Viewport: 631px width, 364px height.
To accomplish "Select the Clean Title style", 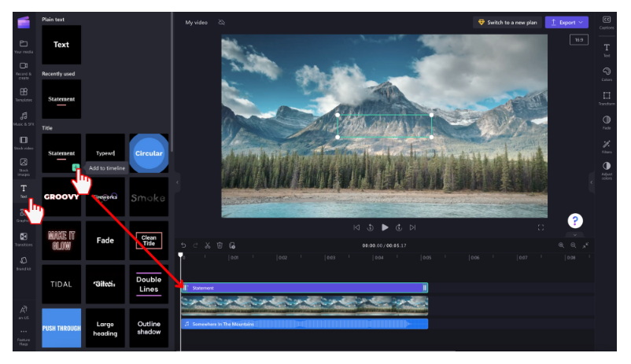I will (x=149, y=241).
